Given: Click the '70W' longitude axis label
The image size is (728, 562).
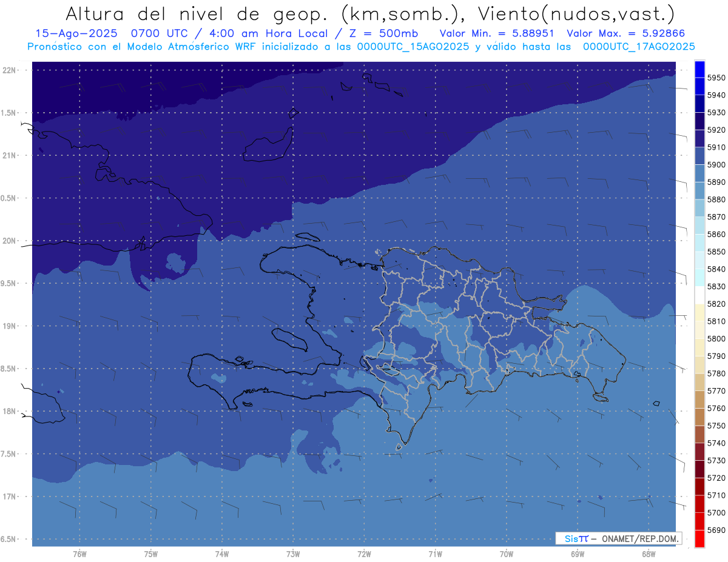Looking at the screenshot, I should [x=507, y=554].
